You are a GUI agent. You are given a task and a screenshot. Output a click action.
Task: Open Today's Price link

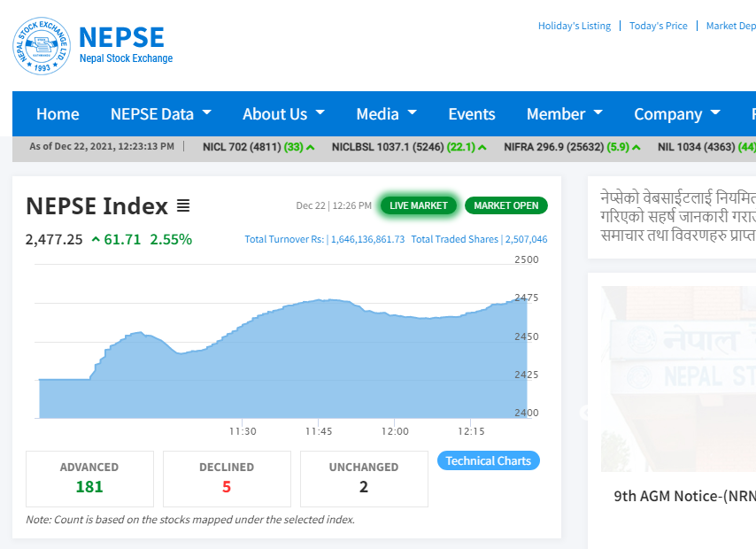[x=658, y=26]
